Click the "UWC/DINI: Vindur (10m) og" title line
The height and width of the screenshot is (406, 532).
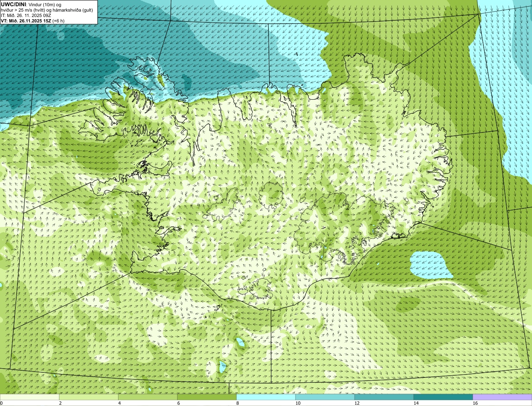31,4
